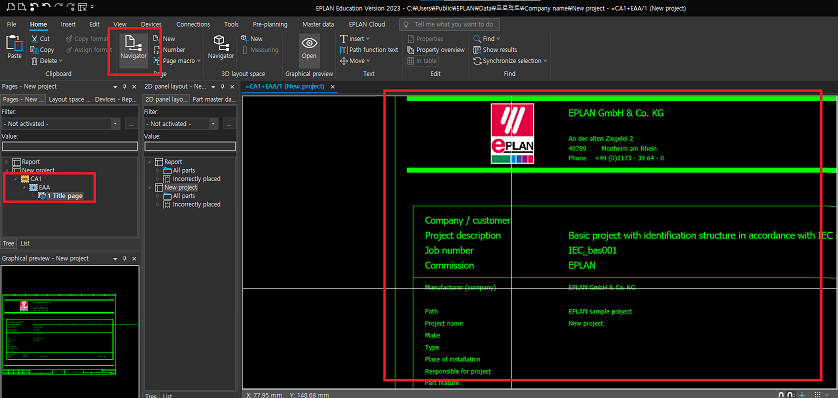Open the Find dropdown

[487, 38]
